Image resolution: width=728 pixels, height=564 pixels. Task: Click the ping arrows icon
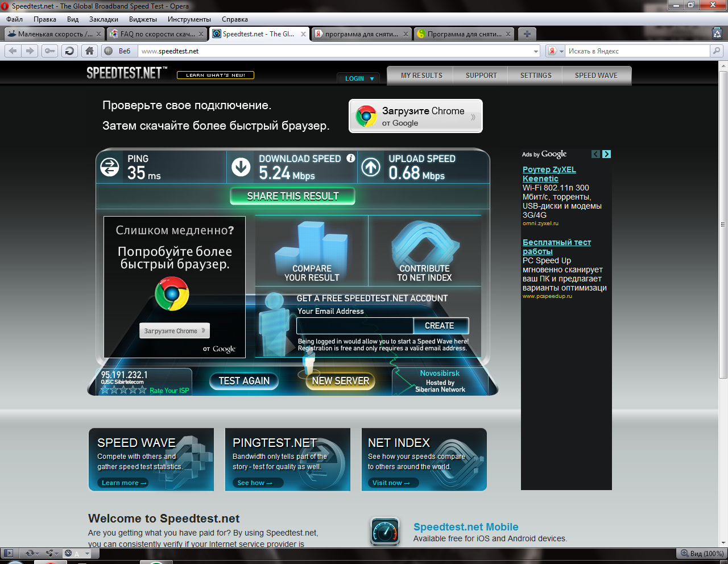point(110,167)
